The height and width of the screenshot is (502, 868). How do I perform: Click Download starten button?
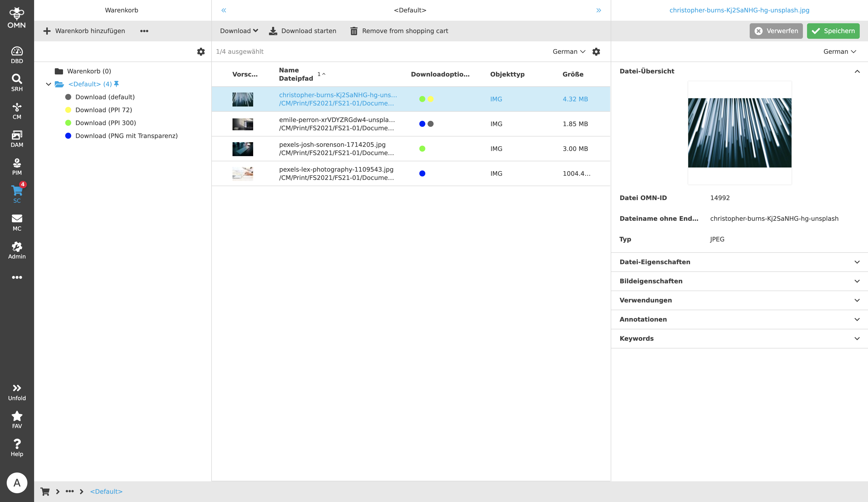pyautogui.click(x=303, y=31)
